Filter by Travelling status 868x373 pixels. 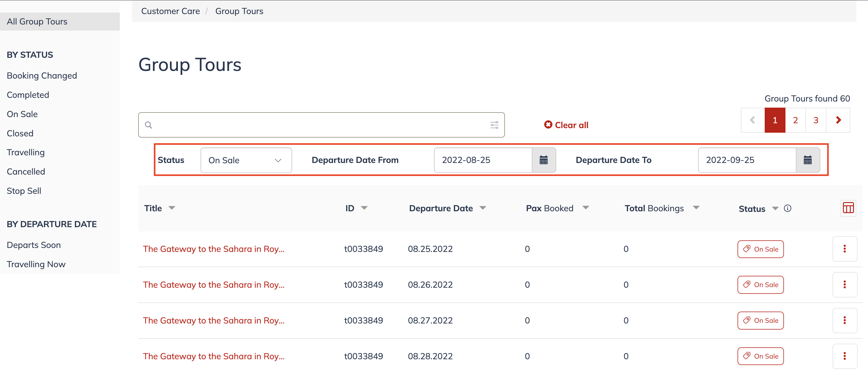(26, 152)
